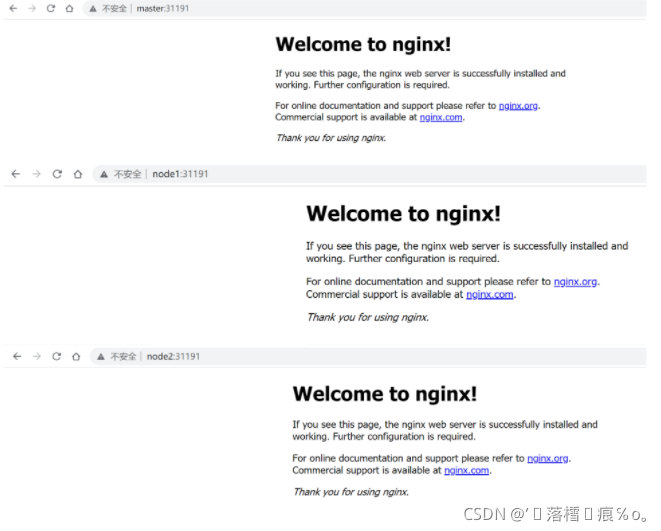Click the forward arrow in the node1:31191 browser
Viewport: 661px width, 531px height.
click(x=36, y=174)
